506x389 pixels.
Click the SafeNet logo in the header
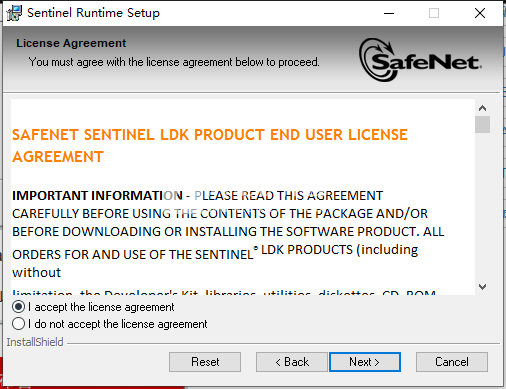[x=420, y=60]
